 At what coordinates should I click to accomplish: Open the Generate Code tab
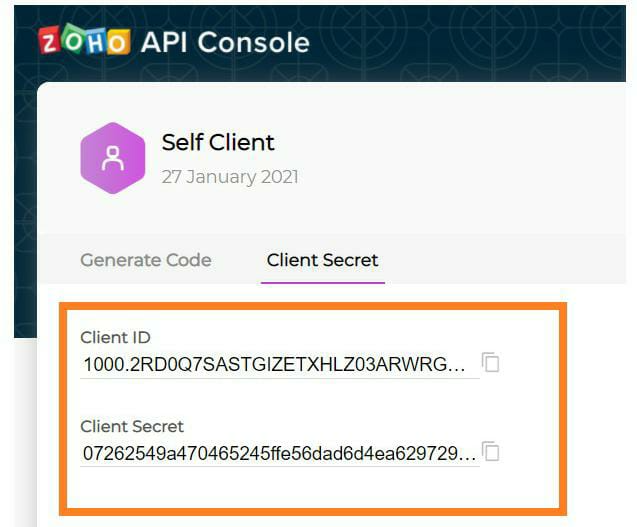(146, 260)
